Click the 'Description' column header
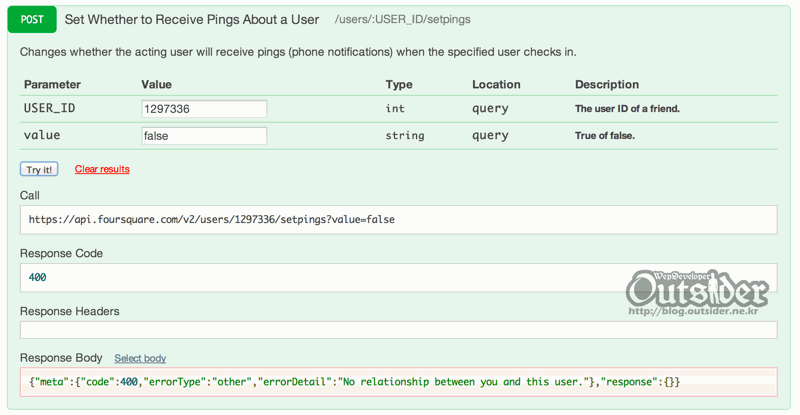Viewport: 800px width, 415px height. (x=607, y=84)
